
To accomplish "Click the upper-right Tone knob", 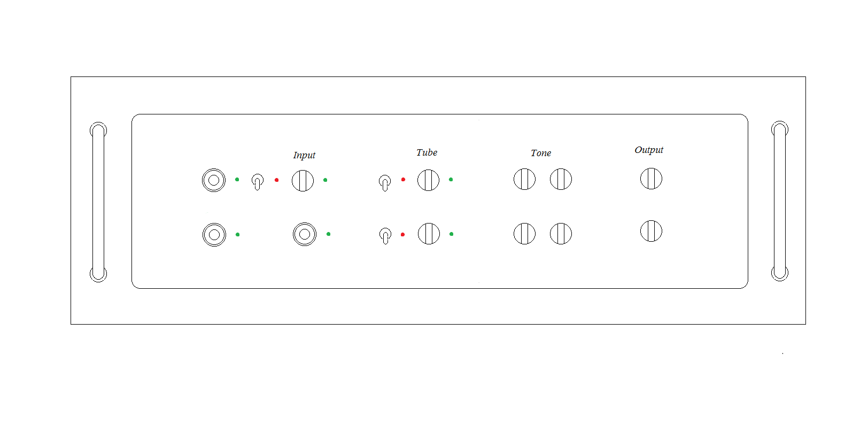I will coord(561,179).
